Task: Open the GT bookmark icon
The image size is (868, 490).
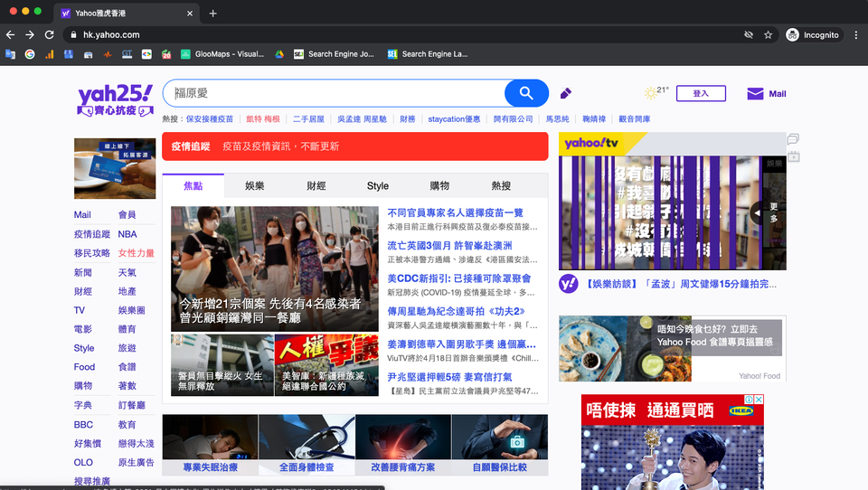Action: (127, 54)
